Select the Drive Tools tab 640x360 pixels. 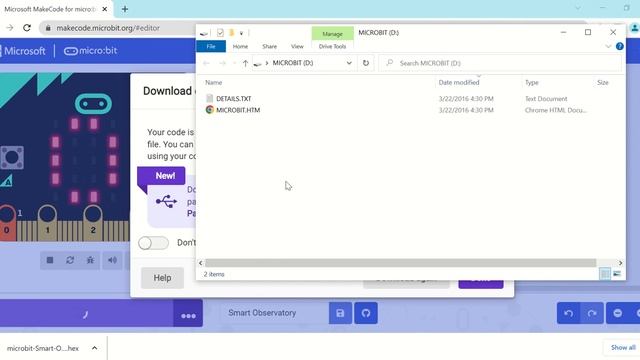(x=332, y=47)
